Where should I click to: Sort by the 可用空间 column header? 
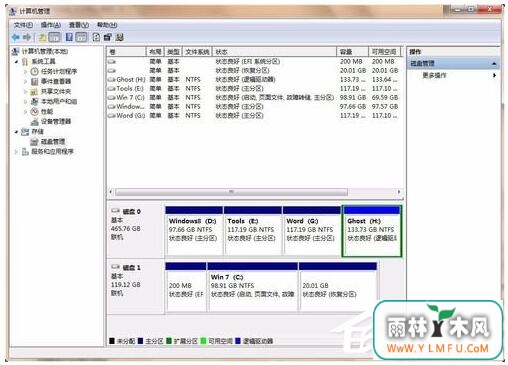[x=384, y=52]
